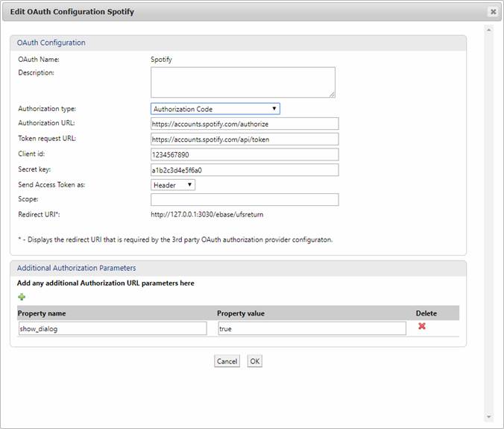Click the Description box resize handle

[x=332, y=94]
